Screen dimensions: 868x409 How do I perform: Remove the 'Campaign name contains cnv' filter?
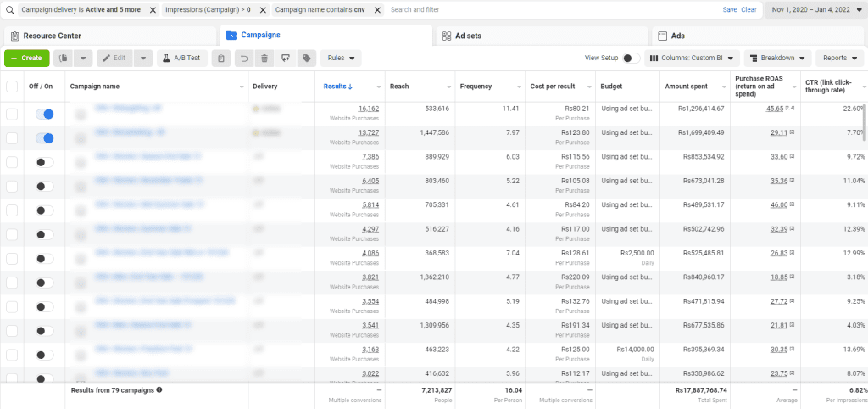point(376,9)
